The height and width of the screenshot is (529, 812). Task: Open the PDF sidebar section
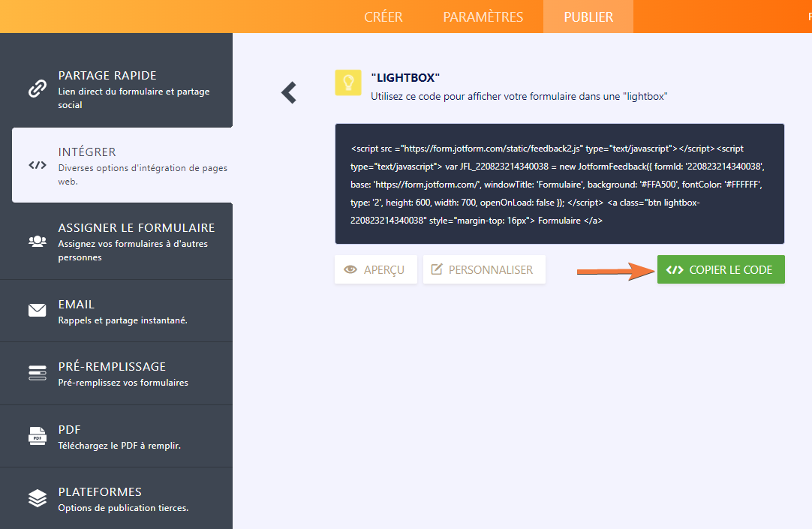116,437
